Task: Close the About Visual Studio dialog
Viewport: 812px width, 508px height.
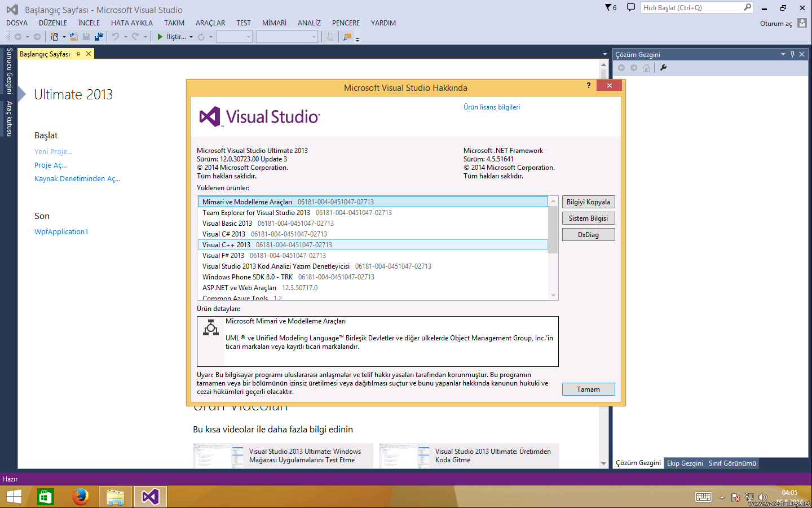Action: point(609,85)
